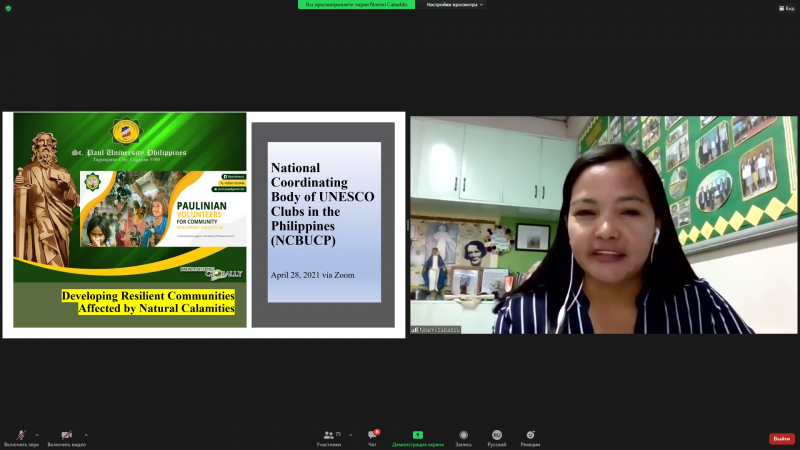
Task: Turn on camera with Включить видео
Action: [66, 436]
